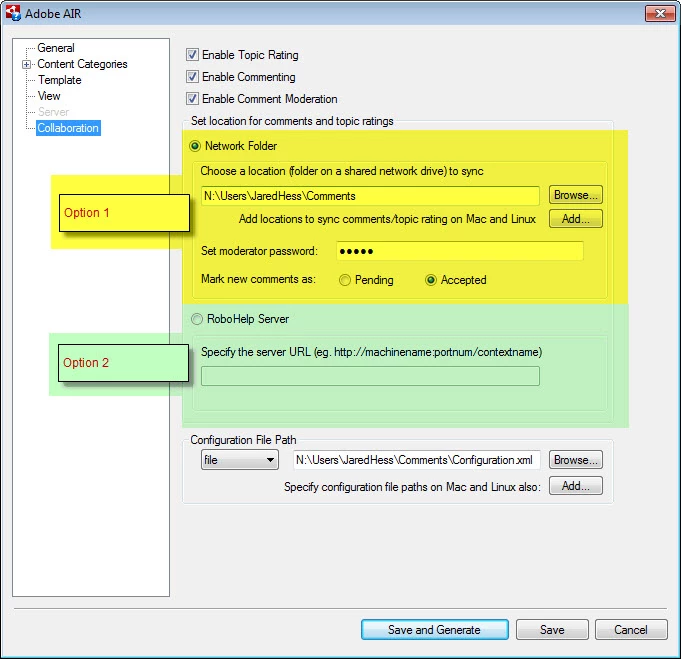Close the Adobe AIR dialog
The image size is (681, 659).
click(x=660, y=13)
